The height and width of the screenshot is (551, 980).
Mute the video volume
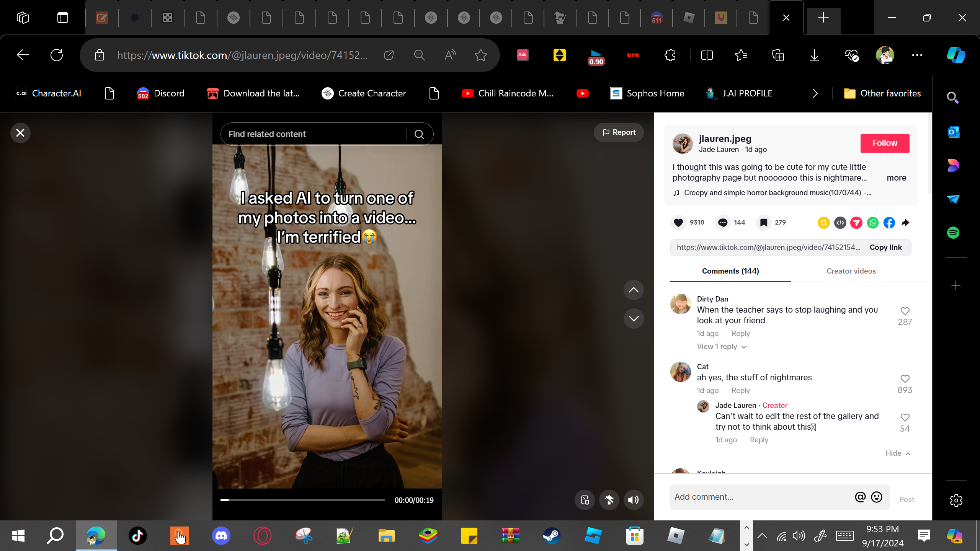(x=634, y=500)
